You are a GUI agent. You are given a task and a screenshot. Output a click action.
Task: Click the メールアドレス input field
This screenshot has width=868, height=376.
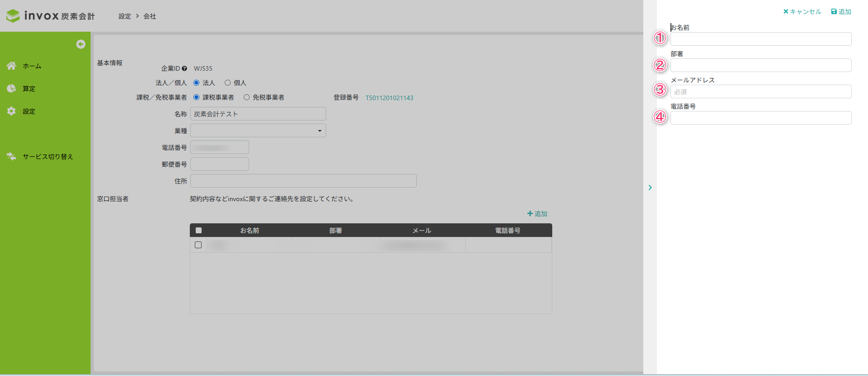point(761,92)
